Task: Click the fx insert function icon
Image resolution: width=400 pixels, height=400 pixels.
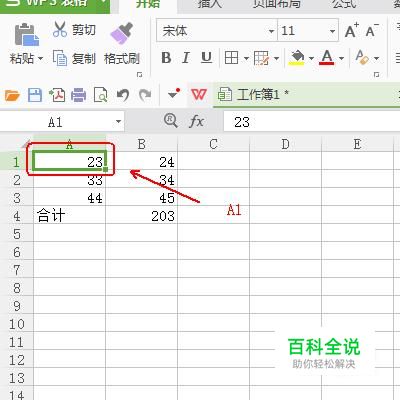Action: (196, 121)
